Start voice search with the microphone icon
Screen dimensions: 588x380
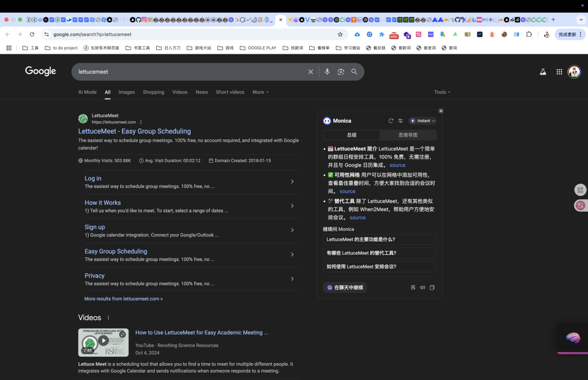327,72
